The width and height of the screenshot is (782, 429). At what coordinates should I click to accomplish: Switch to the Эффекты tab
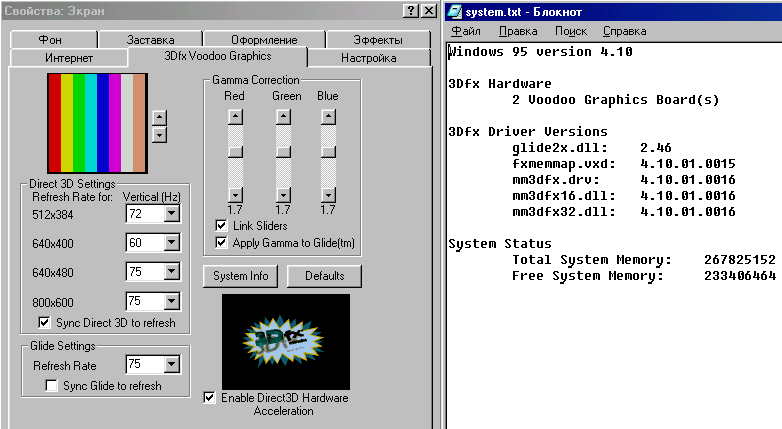pyautogui.click(x=378, y=39)
